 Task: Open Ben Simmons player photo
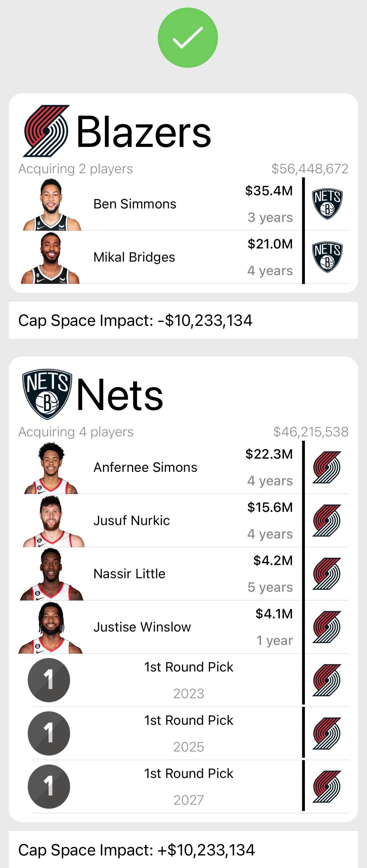click(x=51, y=205)
